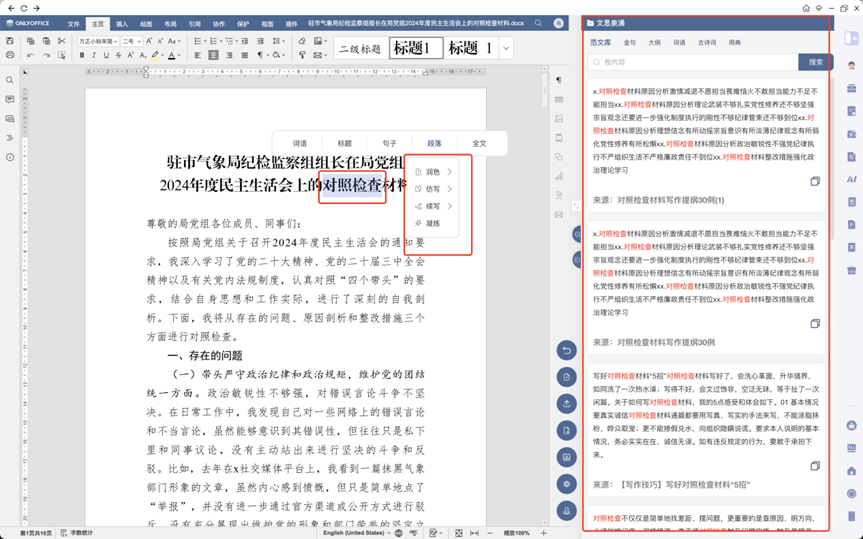
Task: Expand the heading styles gallery dropdown
Action: tap(506, 48)
